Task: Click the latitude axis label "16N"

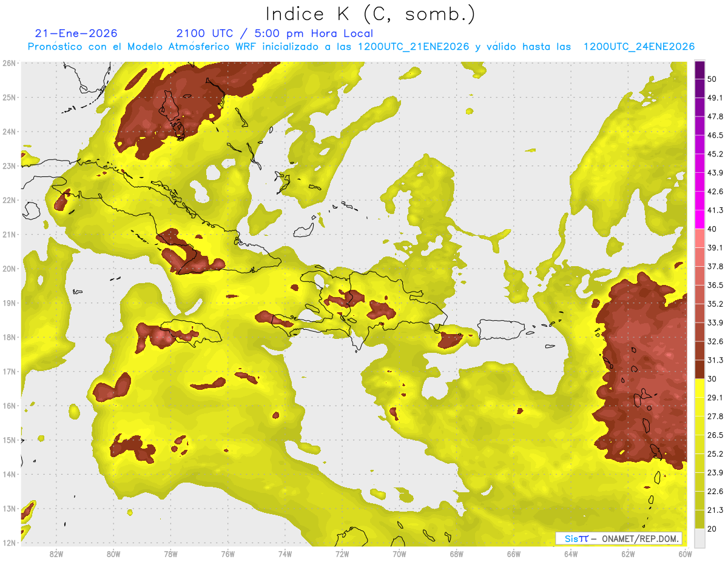Action: (8, 406)
